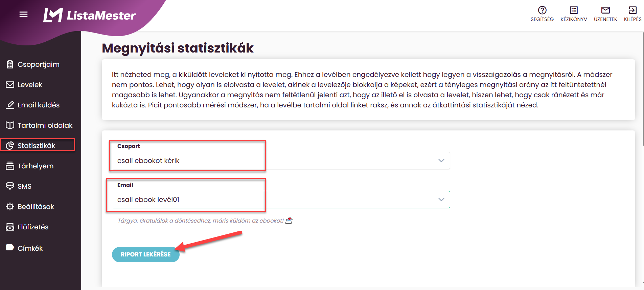Click the ListaMester logo
Viewport: 644px width, 290px height.
point(89,15)
